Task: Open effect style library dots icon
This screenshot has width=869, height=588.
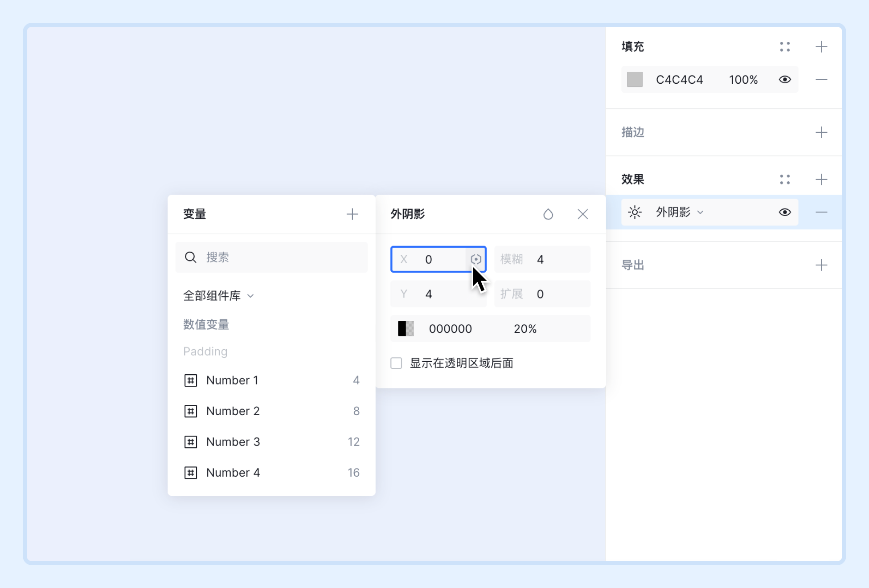Action: click(785, 180)
